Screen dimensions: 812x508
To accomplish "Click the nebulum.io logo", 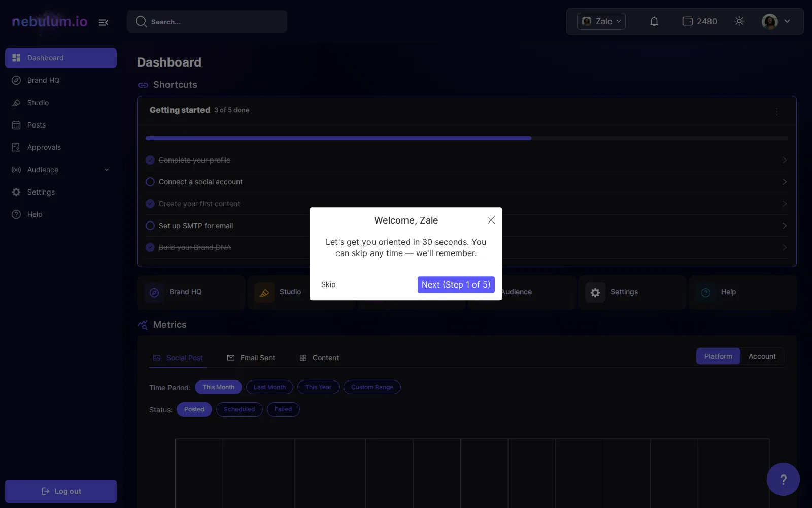I will coord(50,21).
